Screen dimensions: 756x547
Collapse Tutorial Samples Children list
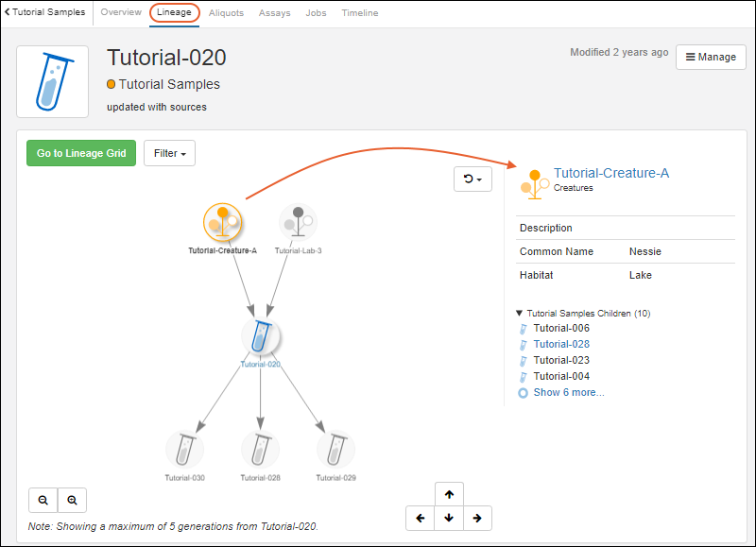[x=519, y=314]
